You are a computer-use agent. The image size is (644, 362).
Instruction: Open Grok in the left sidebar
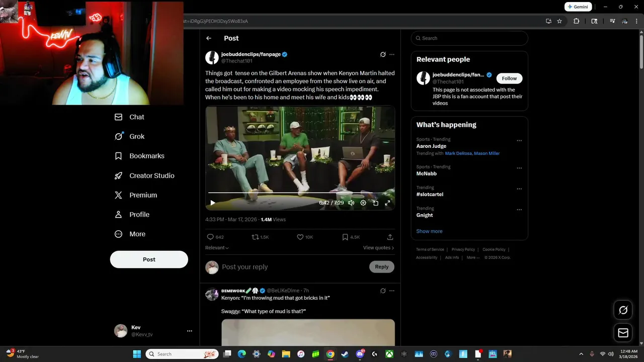pyautogui.click(x=129, y=136)
